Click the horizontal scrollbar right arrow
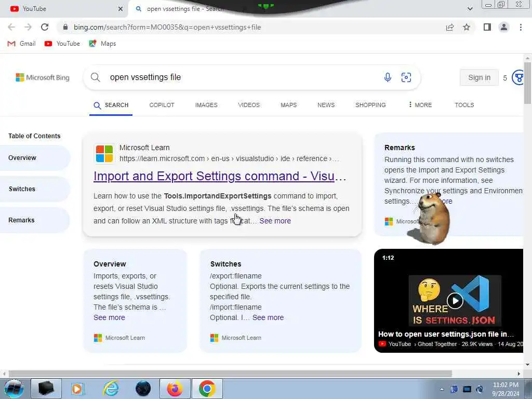The height and width of the screenshot is (399, 532). (x=519, y=374)
